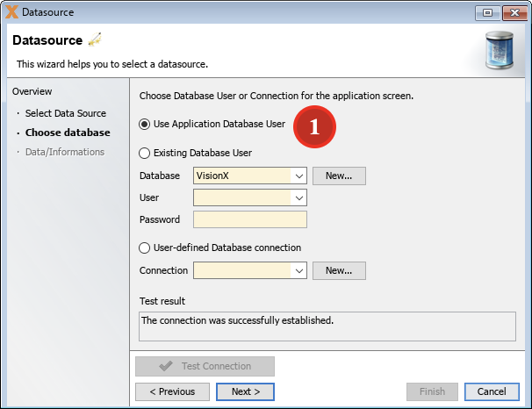Screen dimensions: 532x409
Task: Go to Select Data Source step
Action: click(x=66, y=113)
